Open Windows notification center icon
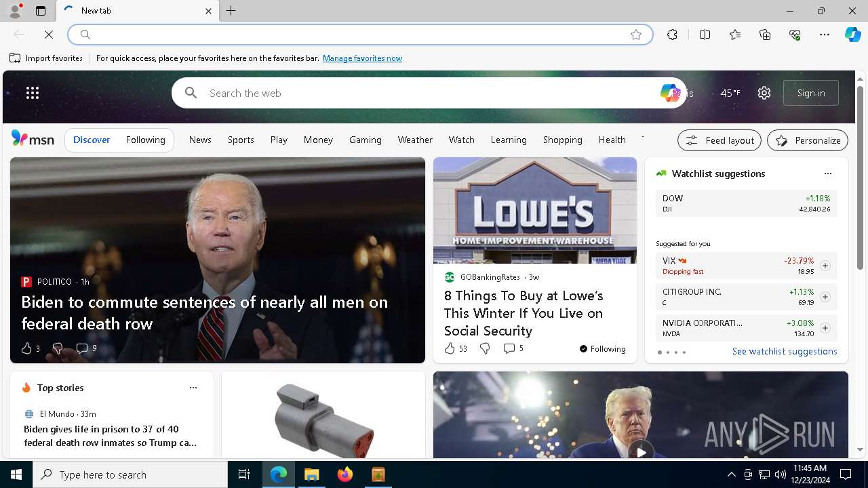This screenshot has height=488, width=868. coord(846,474)
